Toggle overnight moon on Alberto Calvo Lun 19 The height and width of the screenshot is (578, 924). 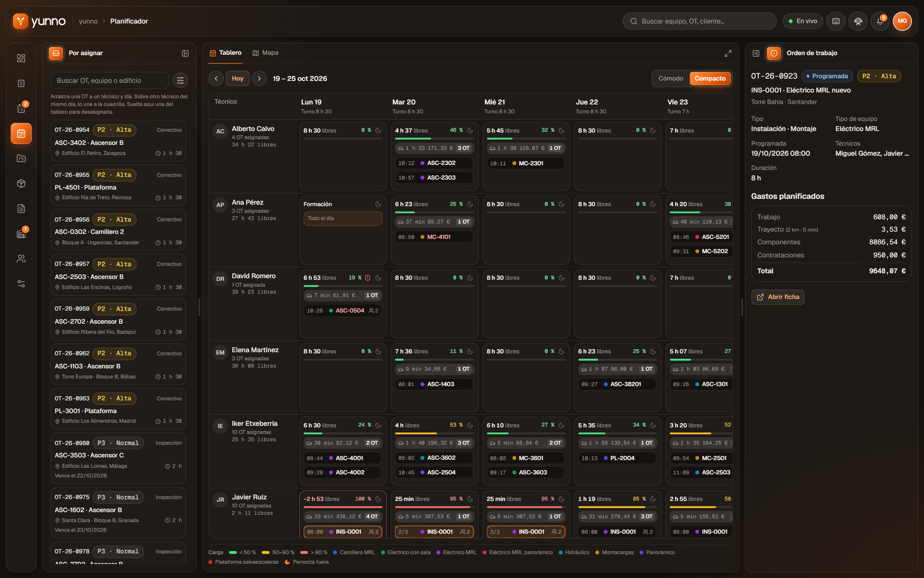[378, 131]
